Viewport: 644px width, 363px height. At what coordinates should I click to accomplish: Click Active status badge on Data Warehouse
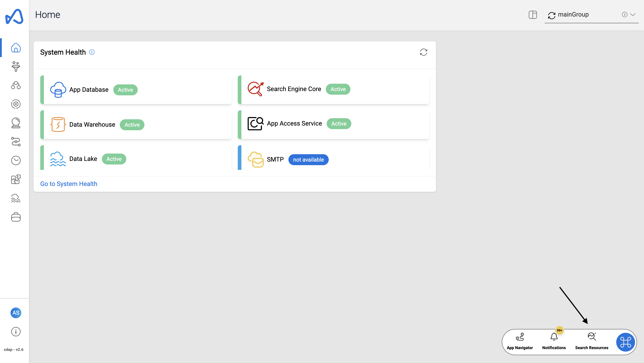click(x=132, y=125)
